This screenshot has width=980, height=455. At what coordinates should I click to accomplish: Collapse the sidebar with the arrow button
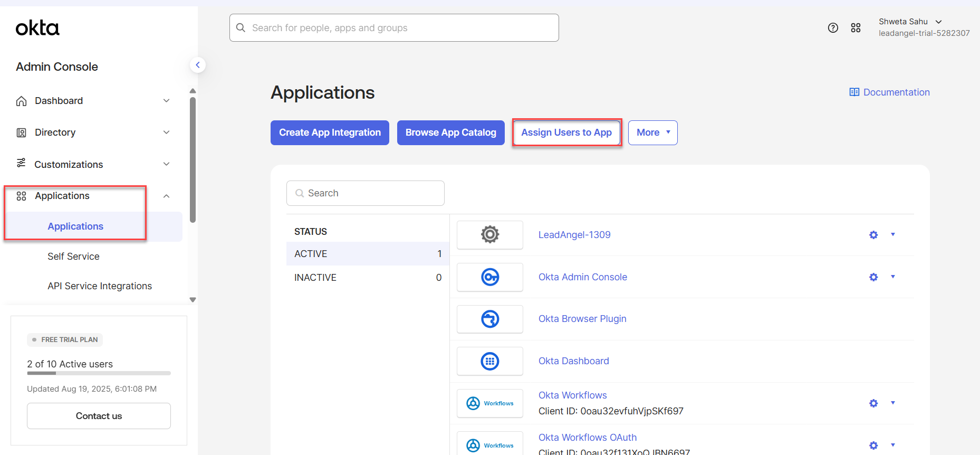click(198, 65)
